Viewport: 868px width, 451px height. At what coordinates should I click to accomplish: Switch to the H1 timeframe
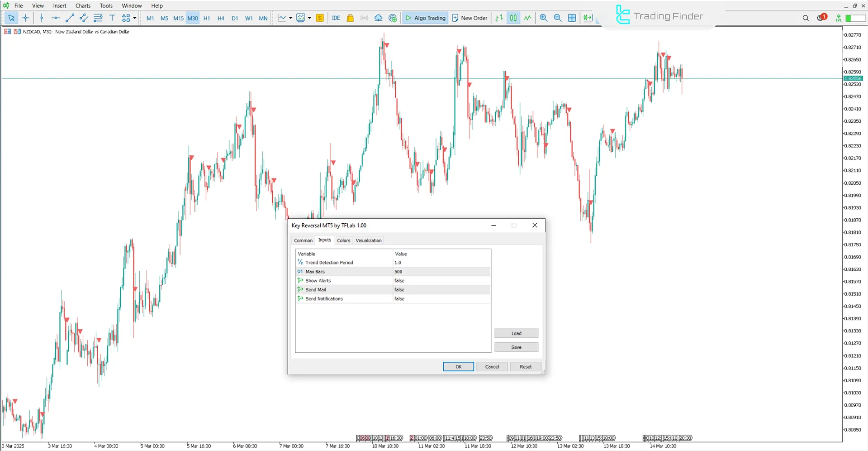tap(207, 18)
